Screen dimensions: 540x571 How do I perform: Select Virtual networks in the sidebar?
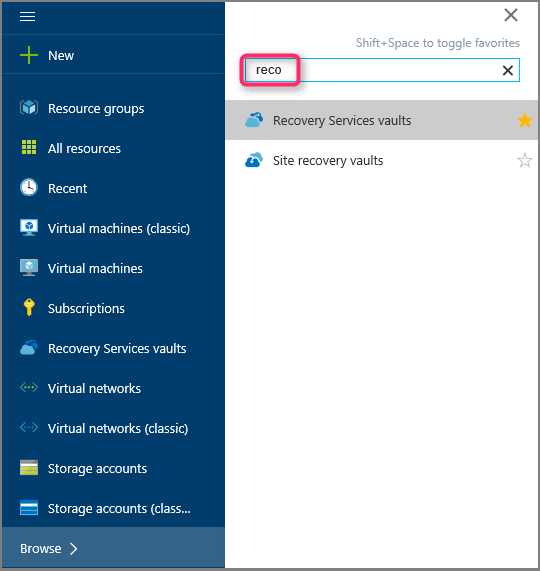113,389
